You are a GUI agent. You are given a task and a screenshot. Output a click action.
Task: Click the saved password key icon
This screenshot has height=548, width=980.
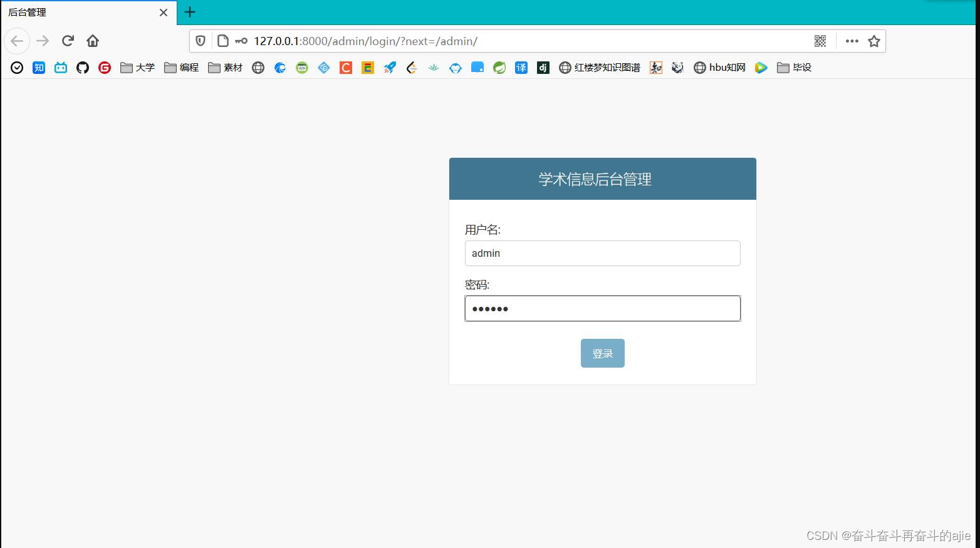pos(241,41)
